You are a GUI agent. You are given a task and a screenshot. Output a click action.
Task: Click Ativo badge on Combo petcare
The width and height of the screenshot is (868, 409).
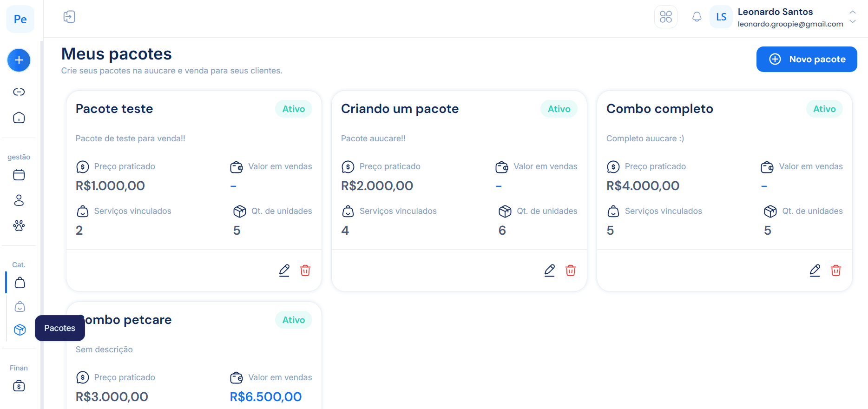click(x=294, y=320)
